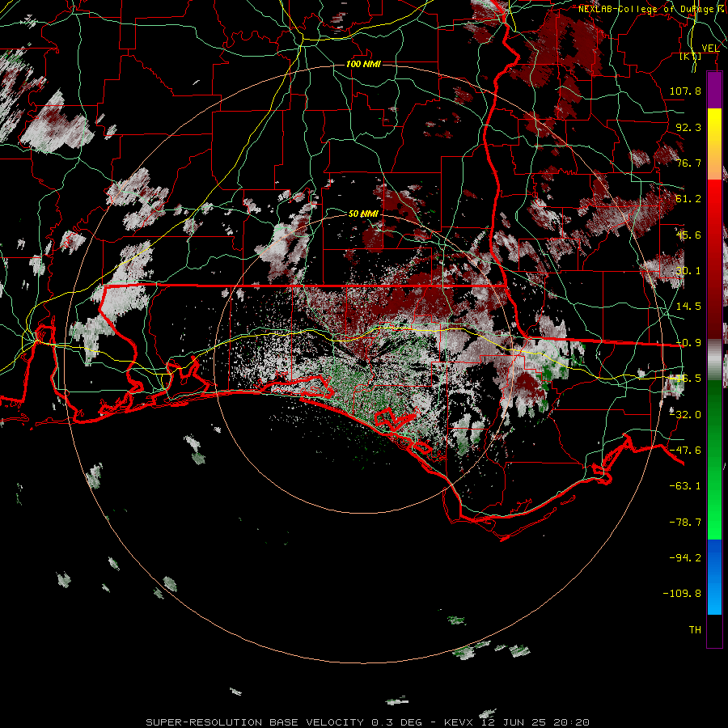Click the 107.8 velocity scale value
Image resolution: width=728 pixels, height=728 pixels.
[685, 91]
